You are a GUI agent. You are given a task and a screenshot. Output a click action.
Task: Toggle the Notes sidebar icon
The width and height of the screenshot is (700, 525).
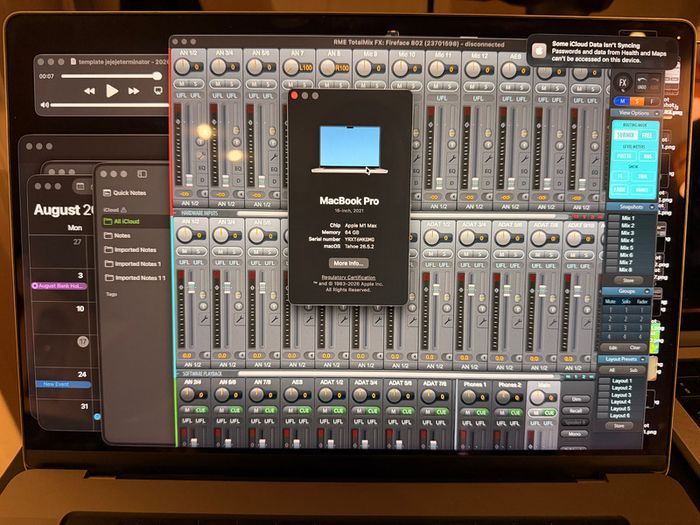[x=142, y=174]
